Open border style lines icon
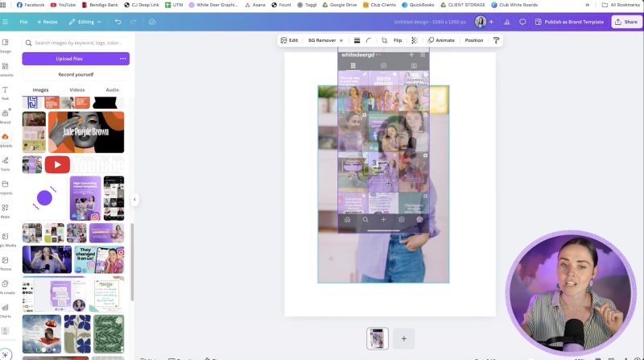 coord(357,40)
